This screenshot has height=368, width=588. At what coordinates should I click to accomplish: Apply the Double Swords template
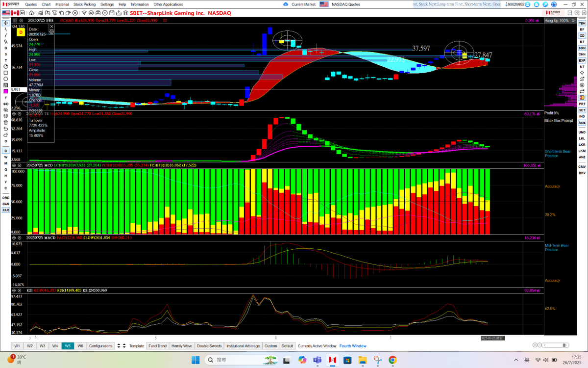(209, 346)
